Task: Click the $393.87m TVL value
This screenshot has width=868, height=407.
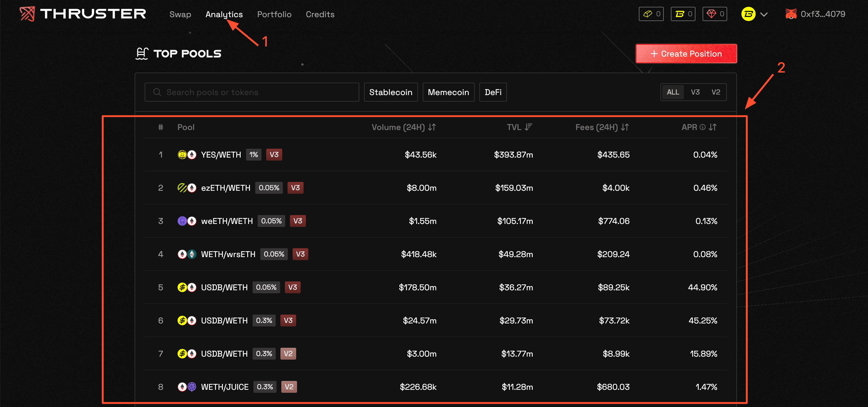Action: pos(513,155)
